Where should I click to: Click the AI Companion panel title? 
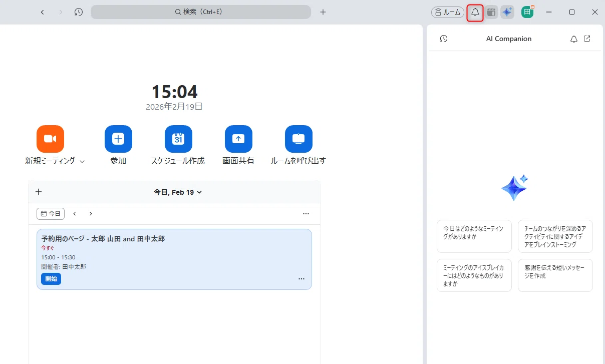click(509, 39)
